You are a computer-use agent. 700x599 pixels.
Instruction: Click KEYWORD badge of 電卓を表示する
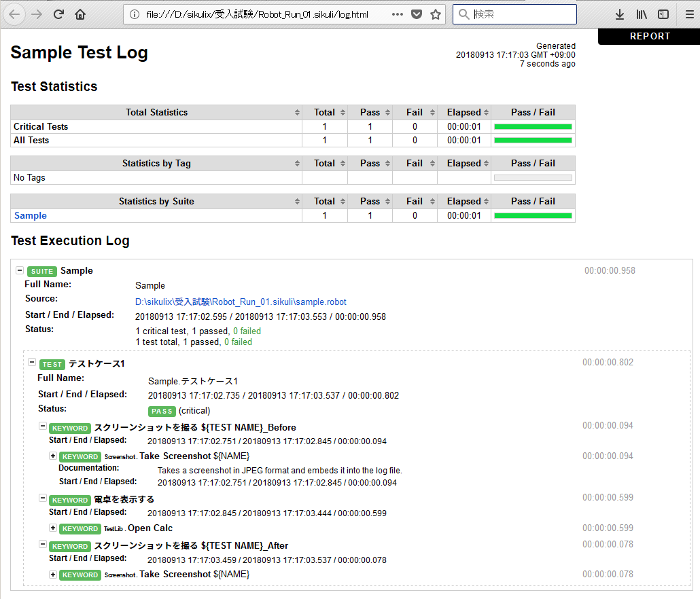[69, 500]
